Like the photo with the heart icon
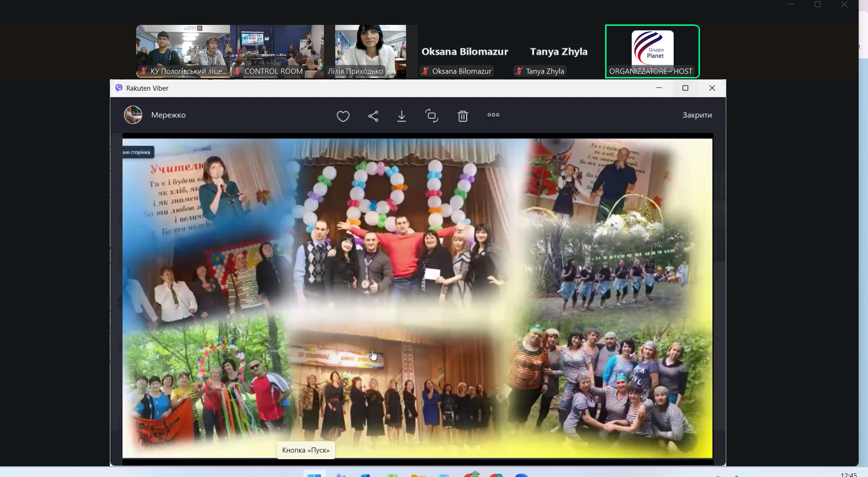 (x=343, y=116)
